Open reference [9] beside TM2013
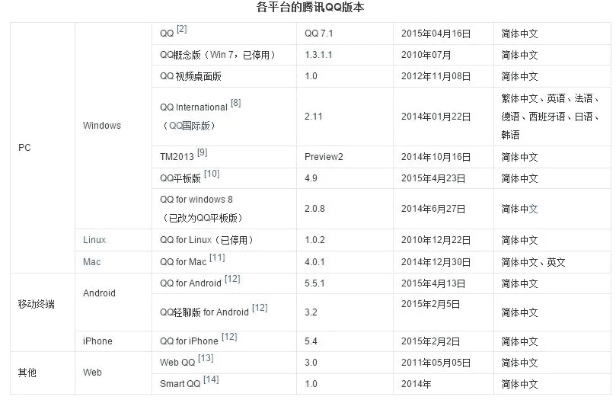 pyautogui.click(x=202, y=152)
